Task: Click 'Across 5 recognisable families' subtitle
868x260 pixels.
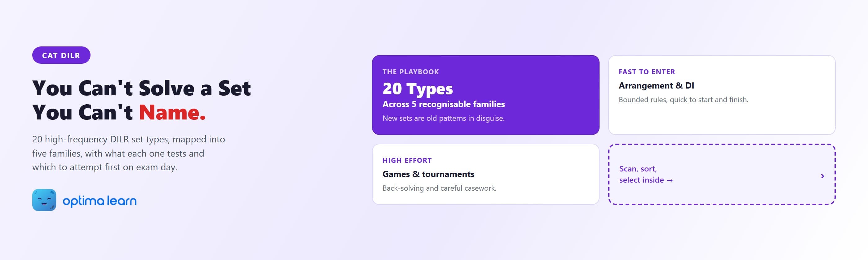Action: click(x=443, y=104)
